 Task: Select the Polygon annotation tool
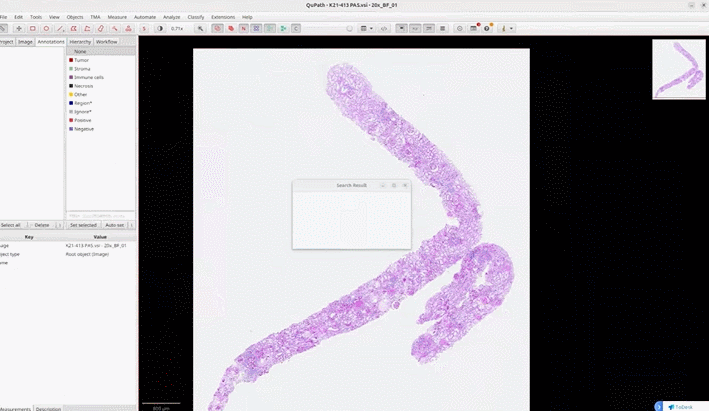click(x=73, y=28)
